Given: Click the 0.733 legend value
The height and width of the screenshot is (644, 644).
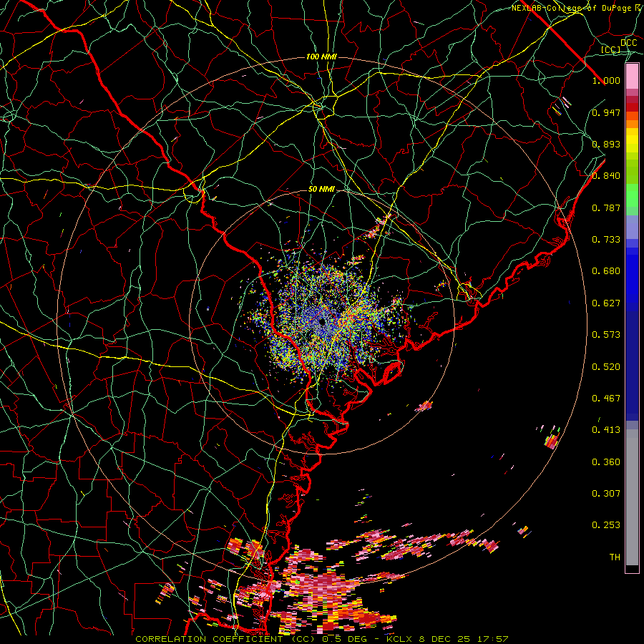Looking at the screenshot, I should (606, 240).
